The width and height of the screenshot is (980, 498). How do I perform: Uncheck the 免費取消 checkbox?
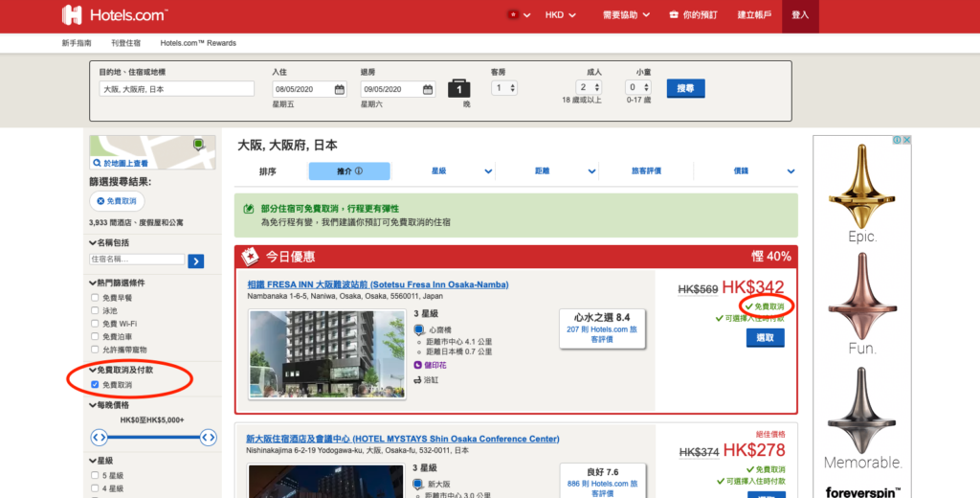pyautogui.click(x=95, y=385)
